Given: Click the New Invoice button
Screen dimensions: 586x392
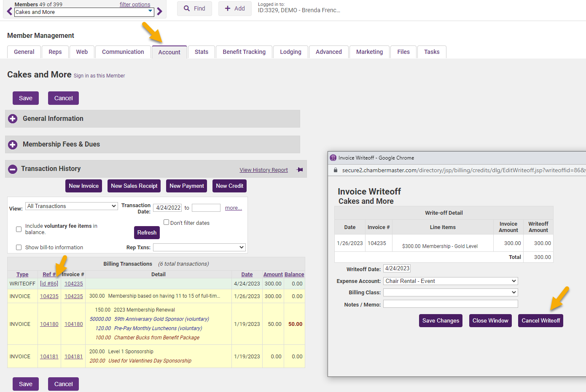Looking at the screenshot, I should [83, 186].
